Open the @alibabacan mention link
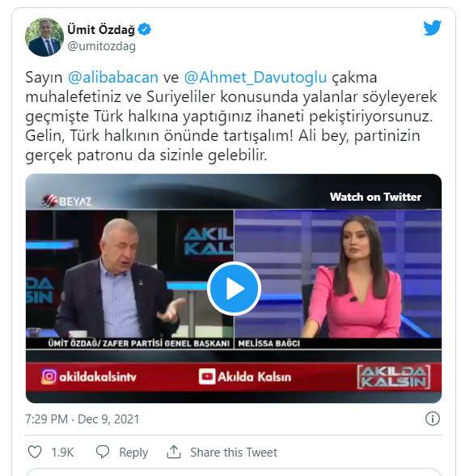This screenshot has width=461, height=476. pyautogui.click(x=113, y=77)
